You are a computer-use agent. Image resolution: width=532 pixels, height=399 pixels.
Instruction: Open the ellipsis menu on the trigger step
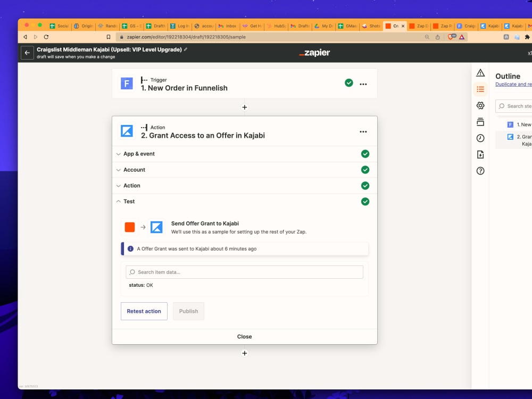point(363,84)
